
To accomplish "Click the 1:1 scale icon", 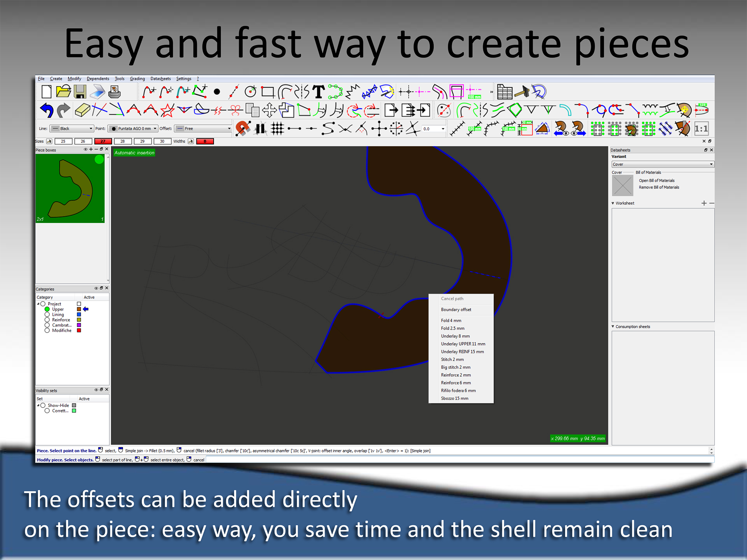I will pyautogui.click(x=701, y=129).
